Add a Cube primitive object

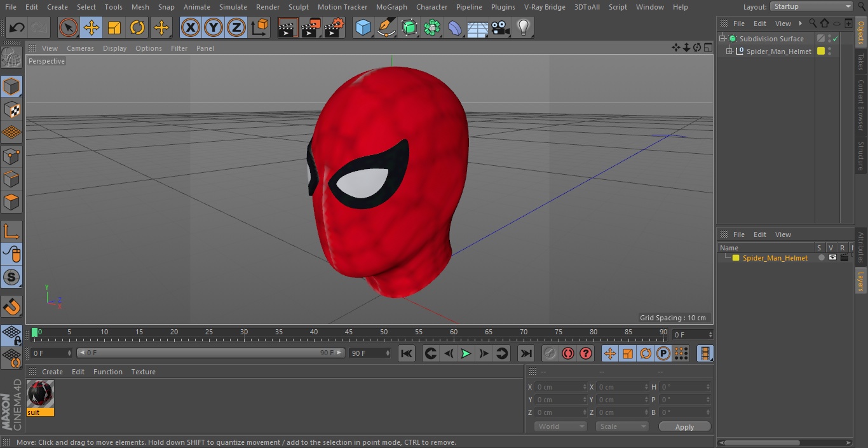pos(363,27)
